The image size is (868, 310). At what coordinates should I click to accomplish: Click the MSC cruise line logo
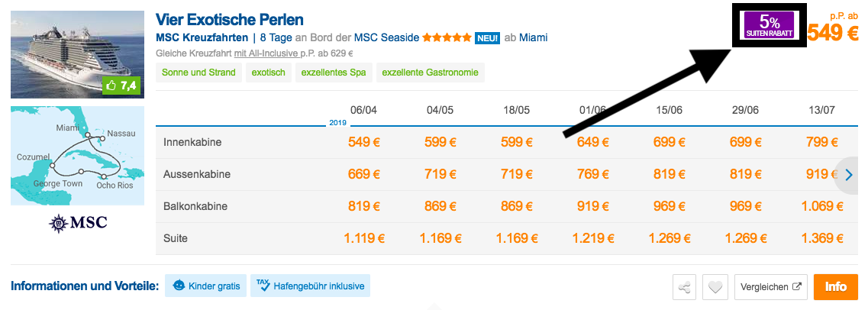pyautogui.click(x=78, y=223)
